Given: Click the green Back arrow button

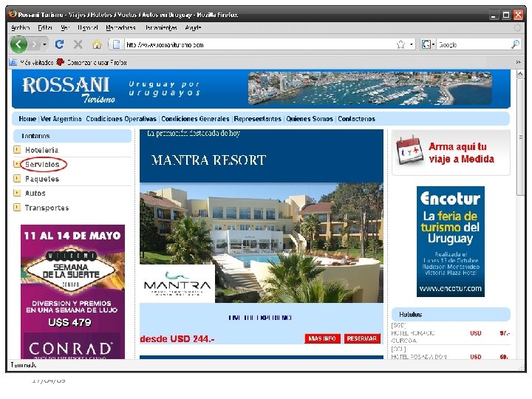Looking at the screenshot, I should point(18,44).
